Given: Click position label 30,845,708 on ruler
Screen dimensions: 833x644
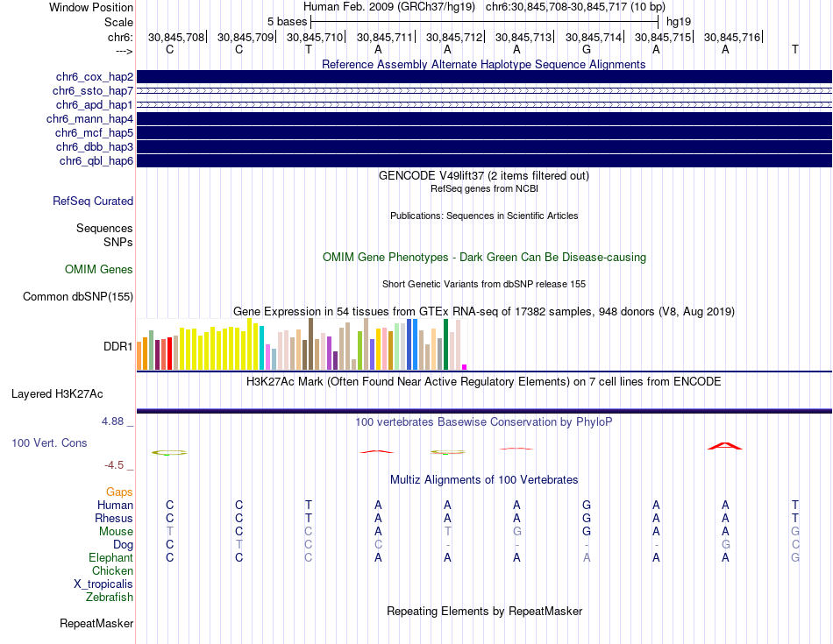Looking at the screenshot, I should [176, 37].
